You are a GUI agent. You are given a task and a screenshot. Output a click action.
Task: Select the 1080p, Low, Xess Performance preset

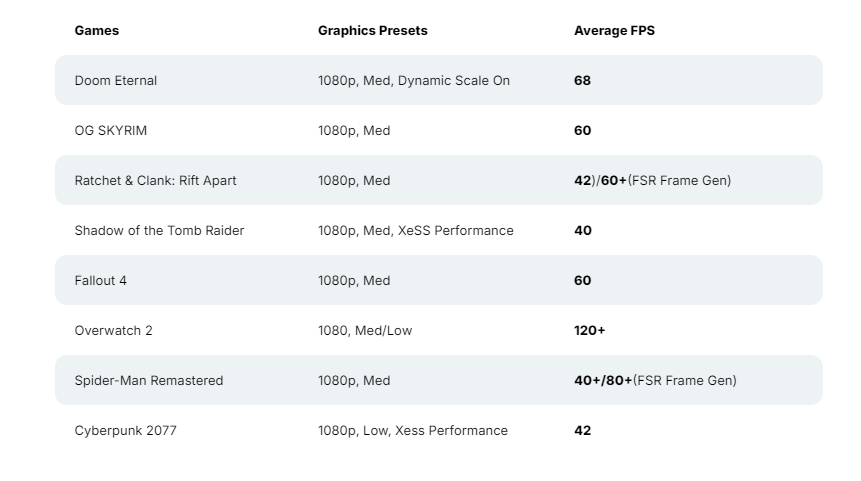tap(412, 430)
